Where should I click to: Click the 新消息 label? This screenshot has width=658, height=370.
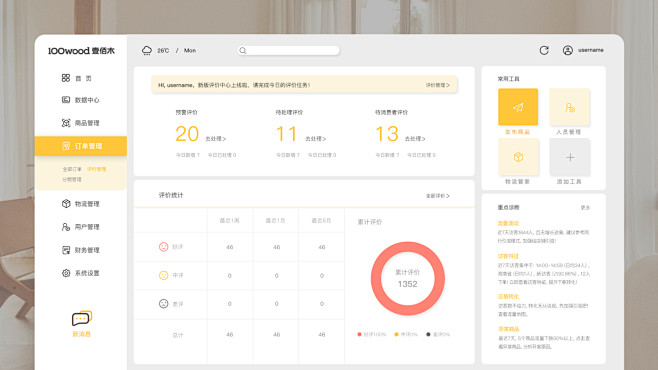pos(81,334)
